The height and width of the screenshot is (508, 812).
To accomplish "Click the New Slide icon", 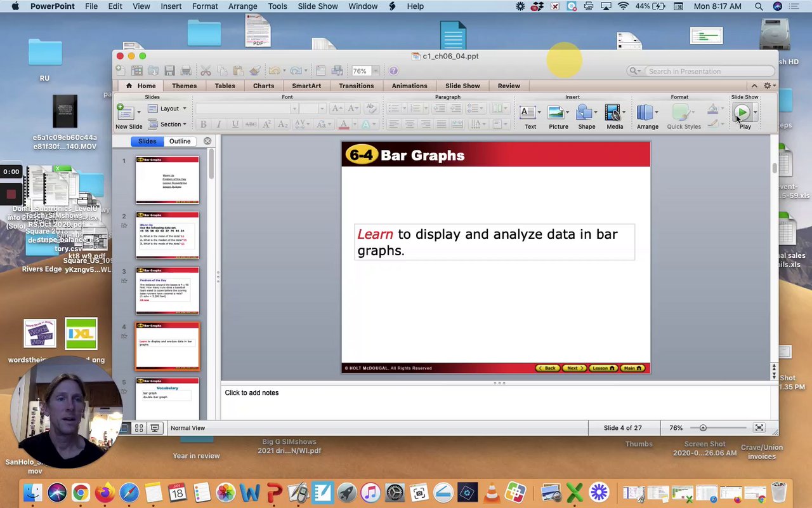I will pos(126,112).
